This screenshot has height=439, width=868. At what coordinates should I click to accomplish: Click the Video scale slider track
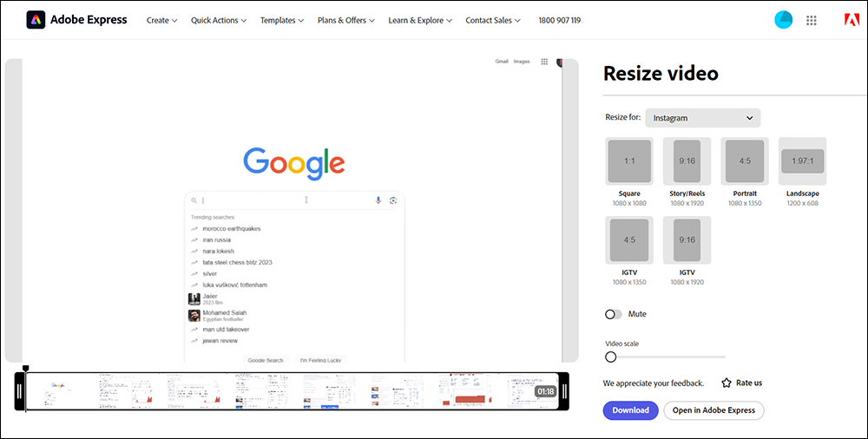tap(665, 357)
